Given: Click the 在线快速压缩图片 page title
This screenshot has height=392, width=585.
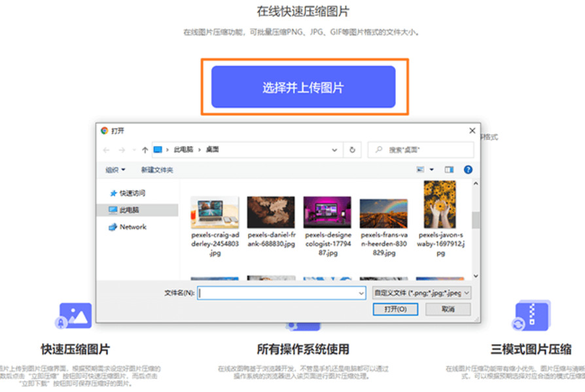Looking at the screenshot, I should [x=303, y=12].
